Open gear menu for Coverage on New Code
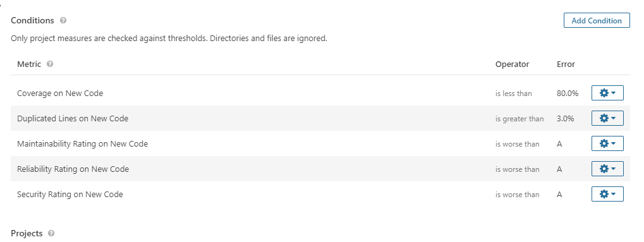644x242 pixels. (x=607, y=93)
